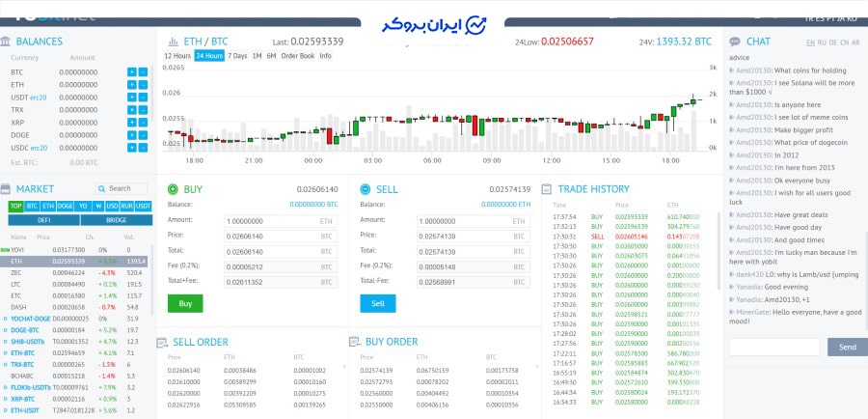
Task: Focus the Buy Price field
Action: (x=281, y=237)
